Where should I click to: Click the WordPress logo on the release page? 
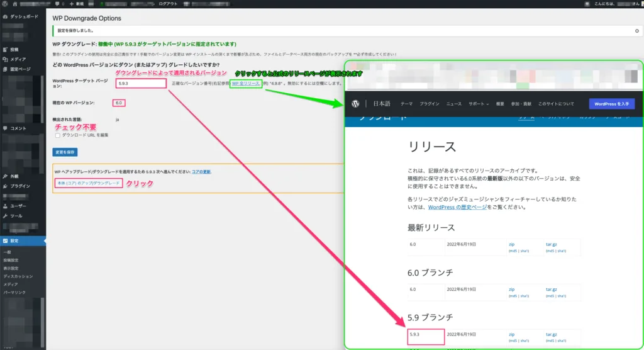[355, 104]
